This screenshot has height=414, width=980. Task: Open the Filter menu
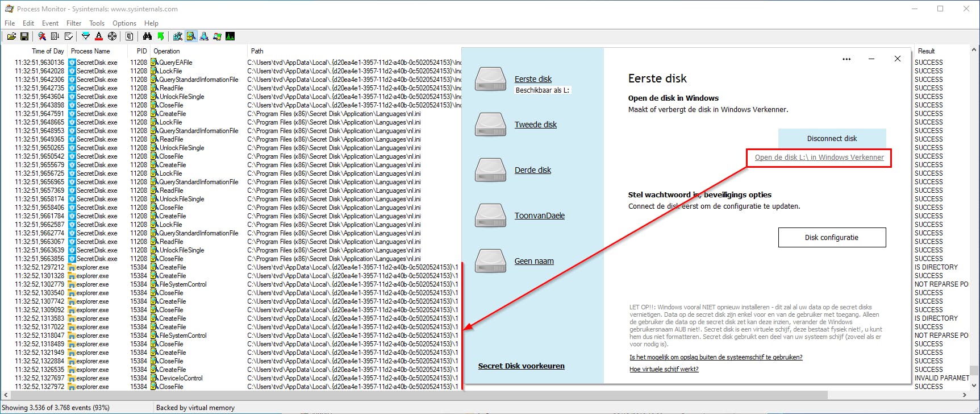(74, 23)
